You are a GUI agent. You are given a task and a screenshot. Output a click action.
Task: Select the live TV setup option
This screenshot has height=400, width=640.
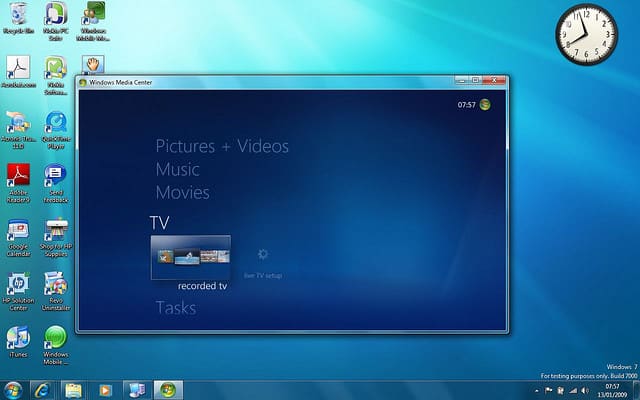pos(263,260)
